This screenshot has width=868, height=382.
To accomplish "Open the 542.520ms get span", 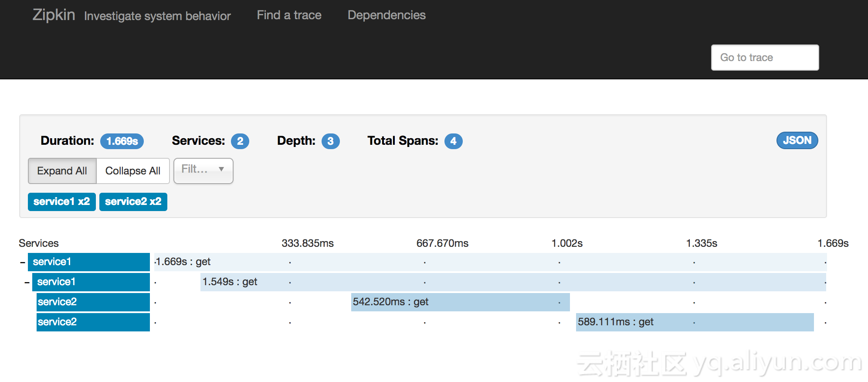I will [460, 302].
